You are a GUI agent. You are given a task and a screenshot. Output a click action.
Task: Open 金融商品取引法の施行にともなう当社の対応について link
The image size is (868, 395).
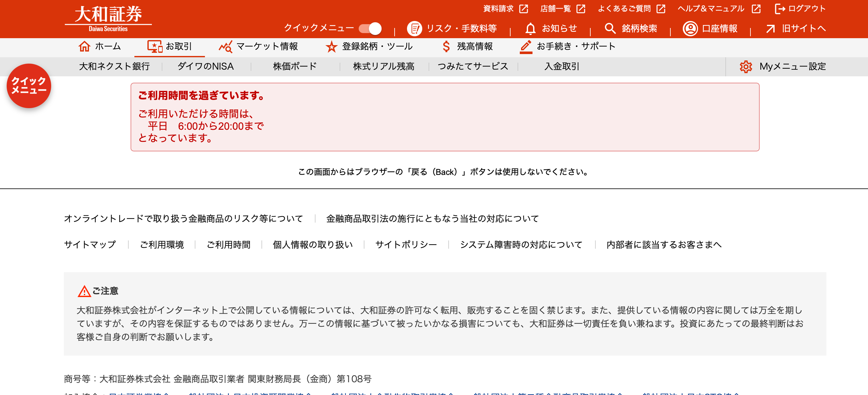(x=433, y=218)
